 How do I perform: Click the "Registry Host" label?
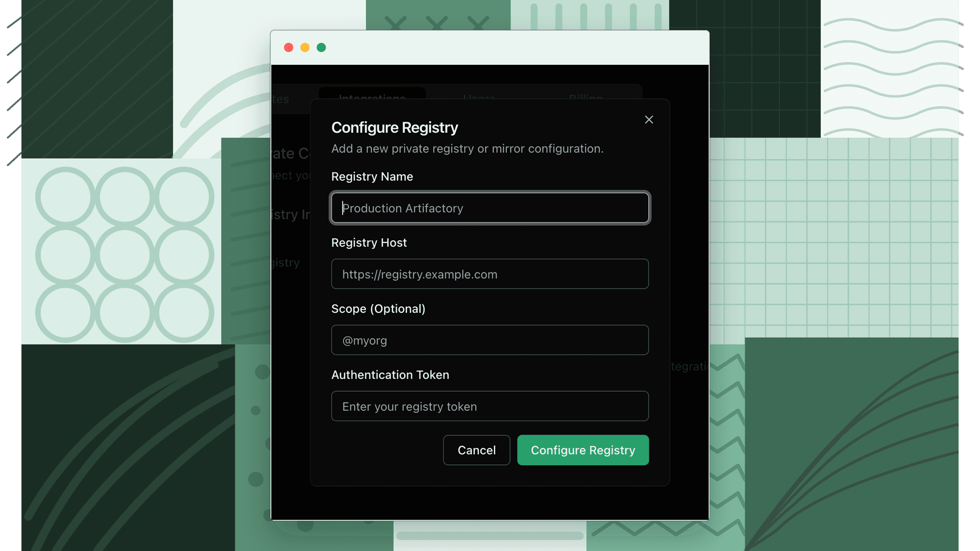(x=369, y=243)
